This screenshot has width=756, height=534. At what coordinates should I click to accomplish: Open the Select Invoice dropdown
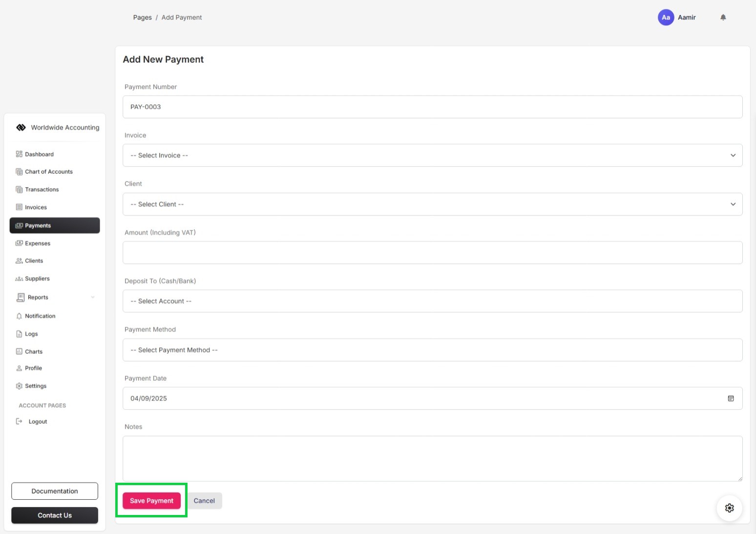[x=432, y=155]
